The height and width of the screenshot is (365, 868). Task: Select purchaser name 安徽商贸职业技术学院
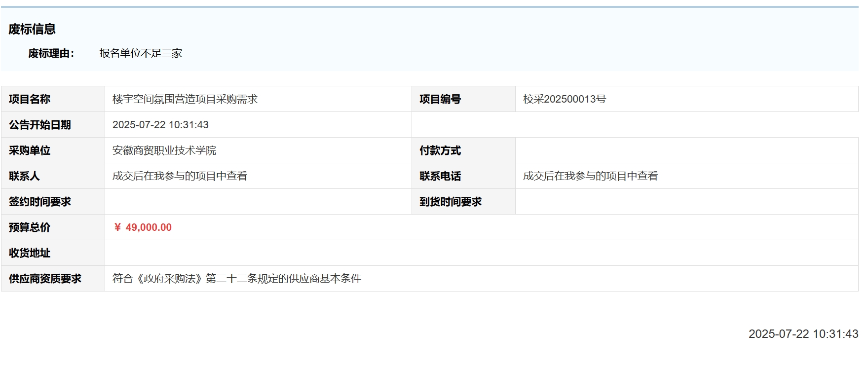click(x=164, y=150)
